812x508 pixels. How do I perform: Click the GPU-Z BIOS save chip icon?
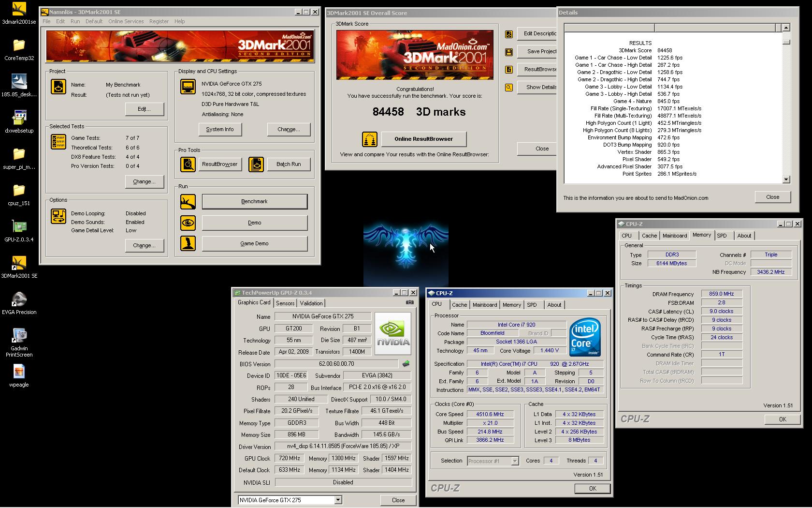point(406,363)
